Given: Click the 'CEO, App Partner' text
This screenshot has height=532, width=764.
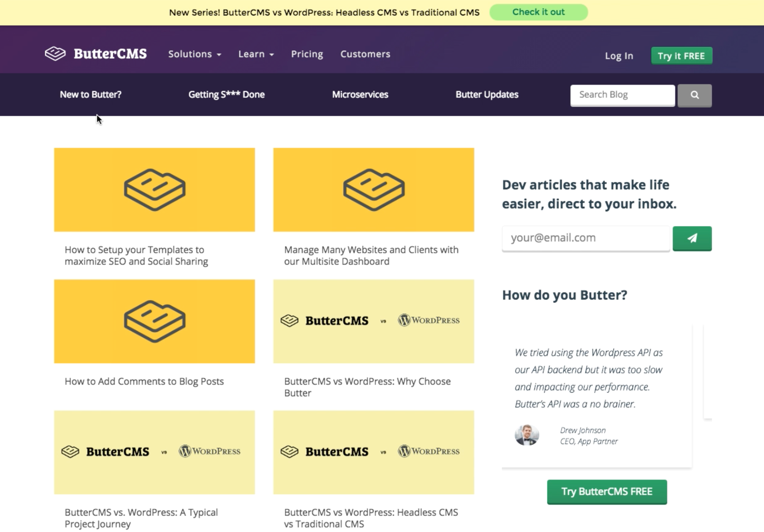Looking at the screenshot, I should pos(589,441).
